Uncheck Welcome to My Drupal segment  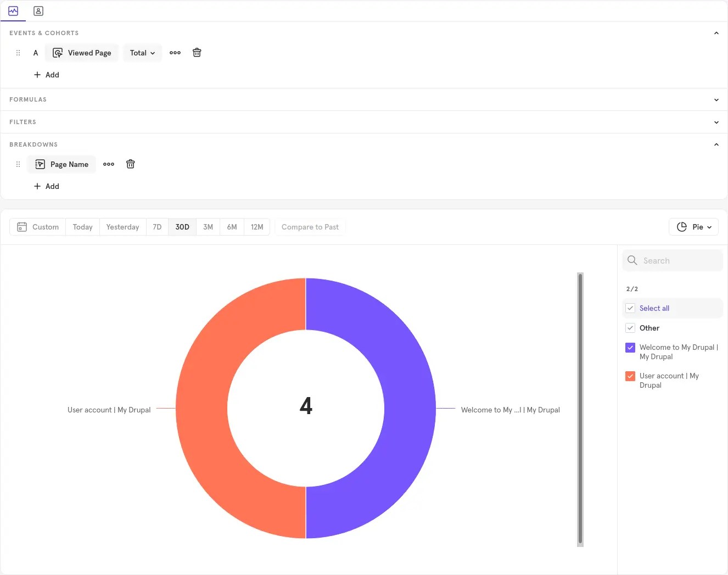tap(630, 348)
